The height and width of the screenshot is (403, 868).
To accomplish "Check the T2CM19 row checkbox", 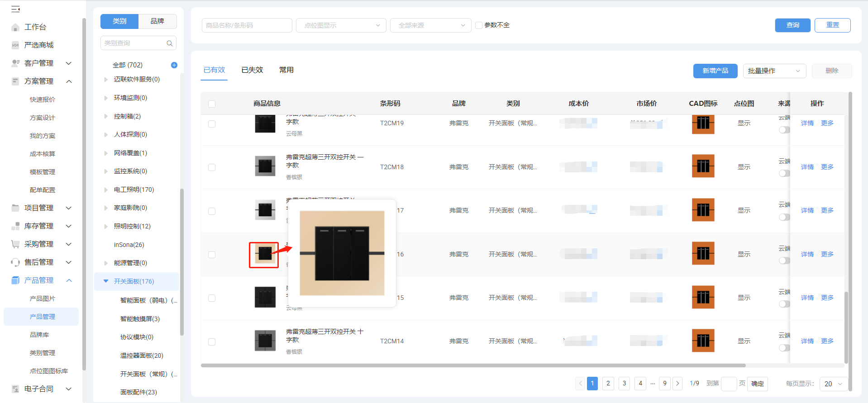I will point(212,124).
